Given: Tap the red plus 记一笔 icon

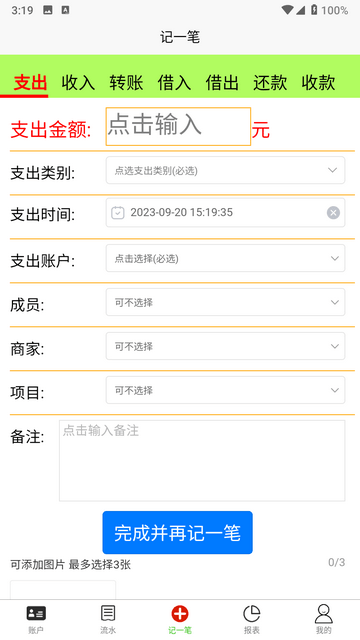Looking at the screenshot, I should 180,613.
